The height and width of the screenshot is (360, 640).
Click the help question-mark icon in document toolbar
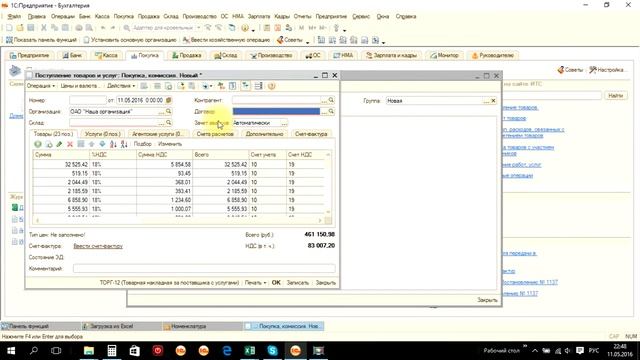(271, 86)
